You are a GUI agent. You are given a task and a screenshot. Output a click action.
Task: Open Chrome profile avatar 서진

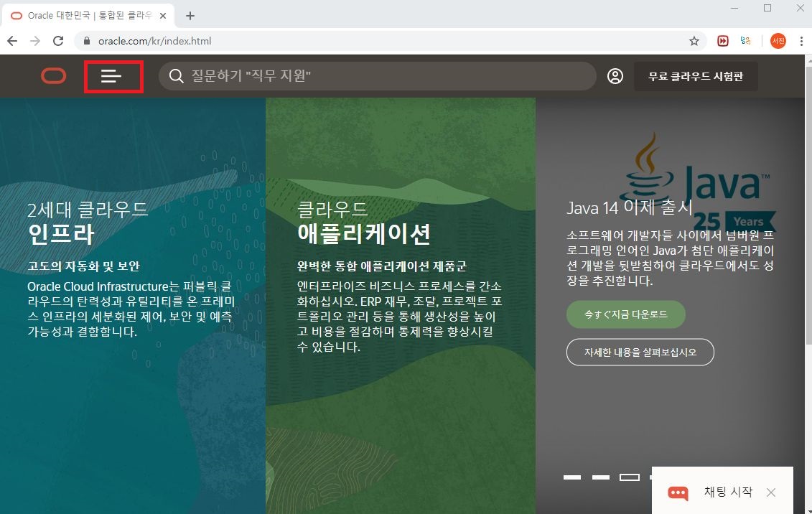coord(778,41)
